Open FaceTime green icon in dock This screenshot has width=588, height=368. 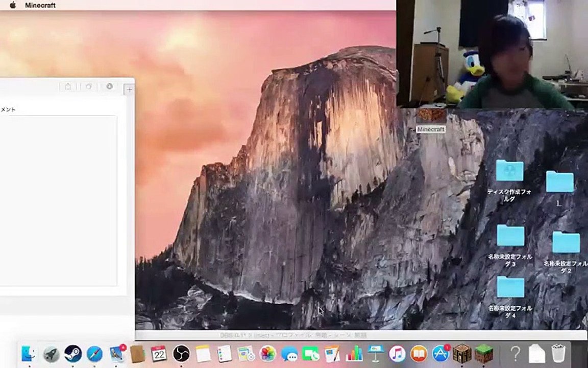coord(311,354)
